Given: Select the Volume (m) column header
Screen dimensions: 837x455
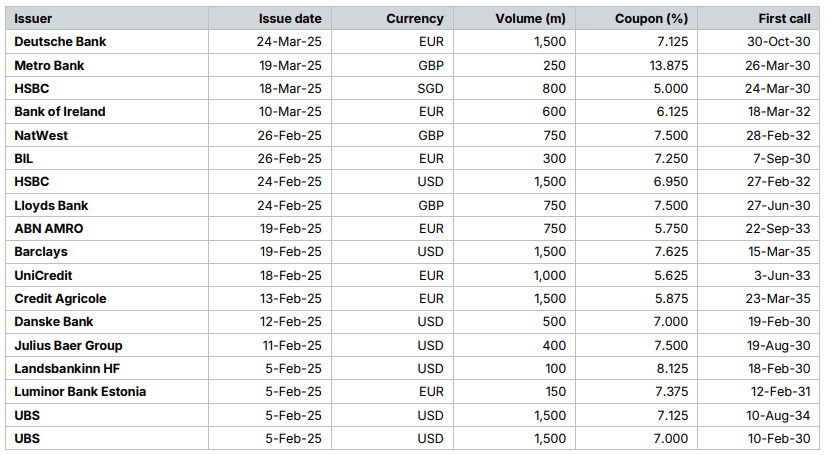Looking at the screenshot, I should [530, 19].
